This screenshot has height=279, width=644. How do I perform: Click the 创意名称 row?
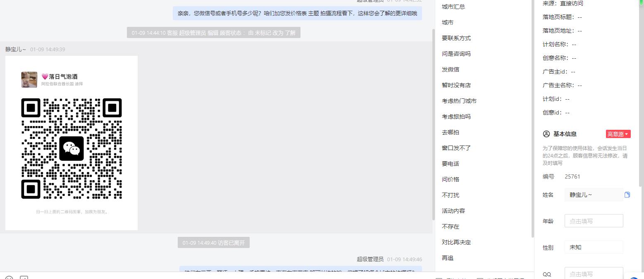(559, 58)
